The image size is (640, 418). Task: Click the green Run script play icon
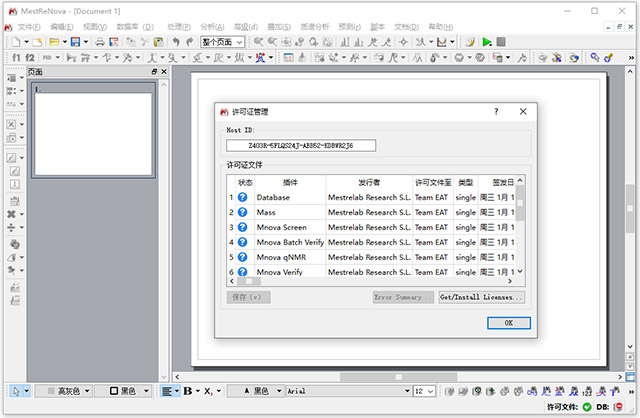[487, 42]
